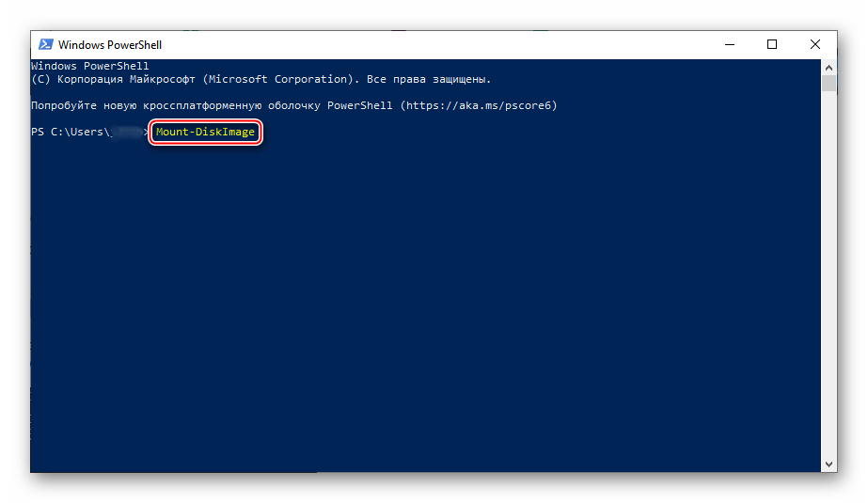Maximize the Windows PowerShell window
This screenshot has width=868, height=503.
pos(772,44)
